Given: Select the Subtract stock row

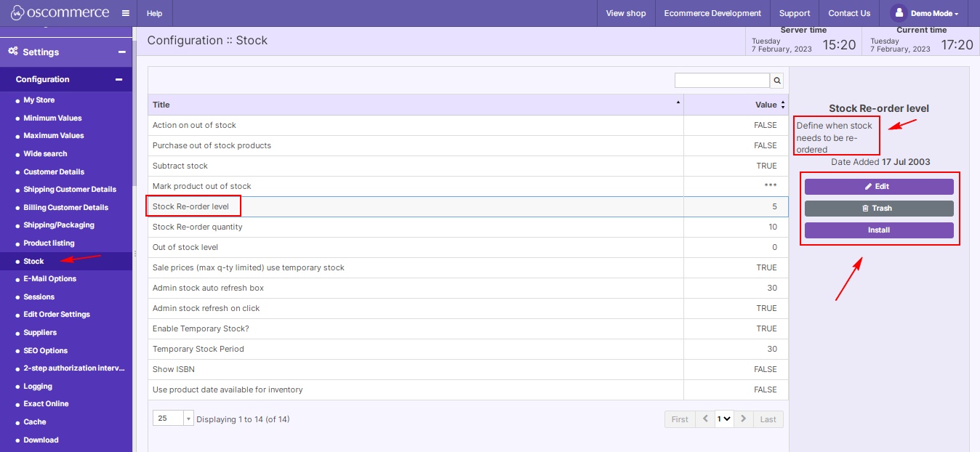Looking at the screenshot, I should (x=468, y=166).
